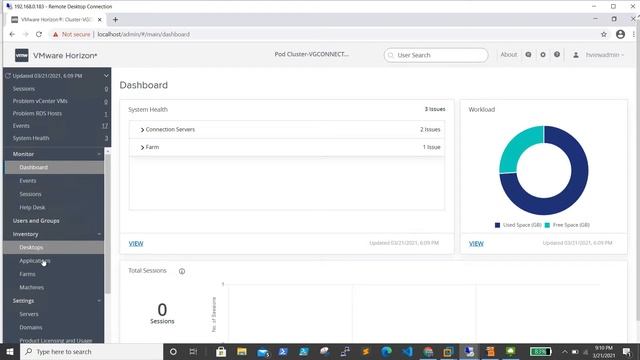Image resolution: width=640 pixels, height=360 pixels.
Task: Open Help Desk in the sidebar
Action: pyautogui.click(x=32, y=207)
